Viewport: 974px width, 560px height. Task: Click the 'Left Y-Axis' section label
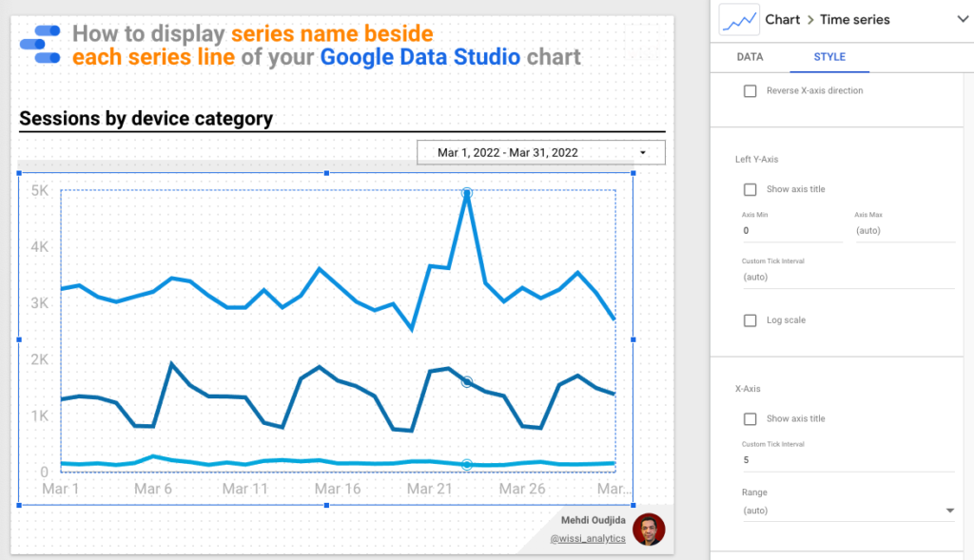coord(756,159)
